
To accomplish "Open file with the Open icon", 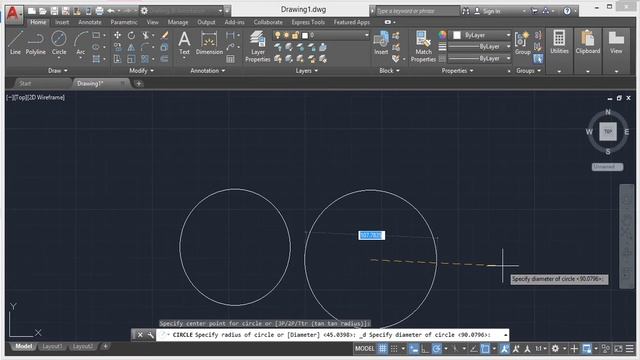I will (x=43, y=11).
